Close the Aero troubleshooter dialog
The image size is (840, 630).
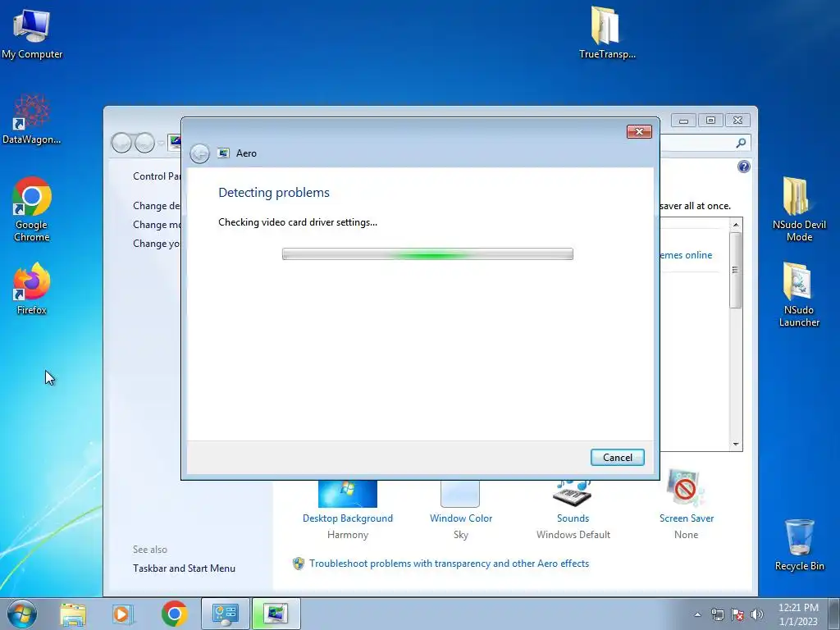tap(639, 132)
